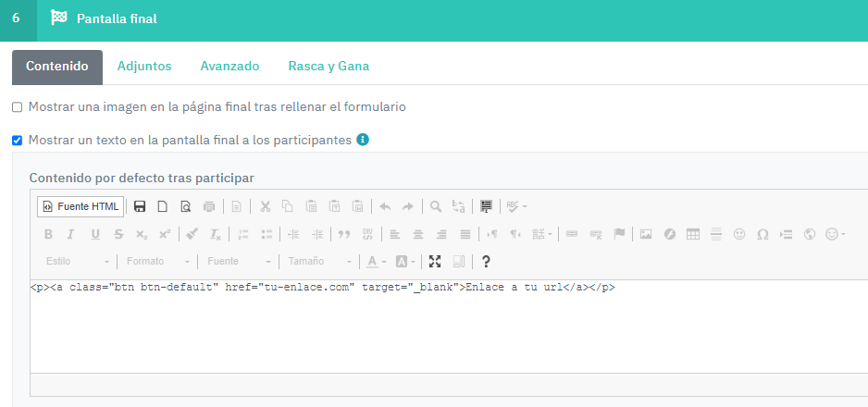Toggle Underline formatting
The height and width of the screenshot is (407, 868).
(x=95, y=234)
